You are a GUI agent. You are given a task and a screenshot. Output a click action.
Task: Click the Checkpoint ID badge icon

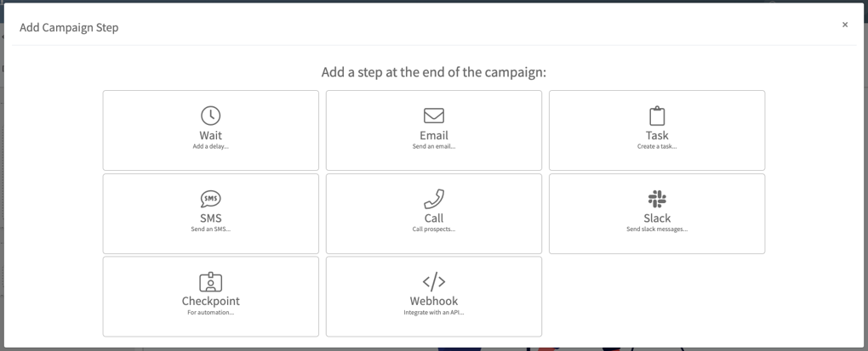[210, 281]
